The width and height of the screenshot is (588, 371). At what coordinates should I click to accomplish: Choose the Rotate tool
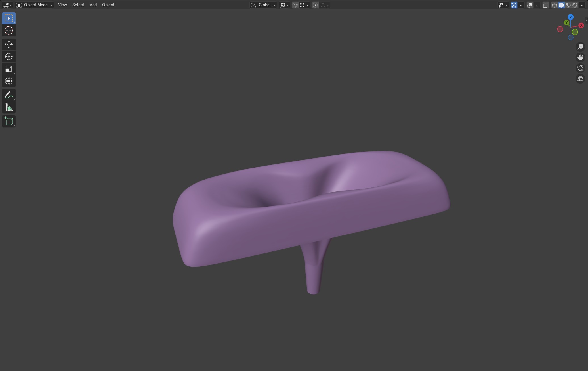(9, 57)
